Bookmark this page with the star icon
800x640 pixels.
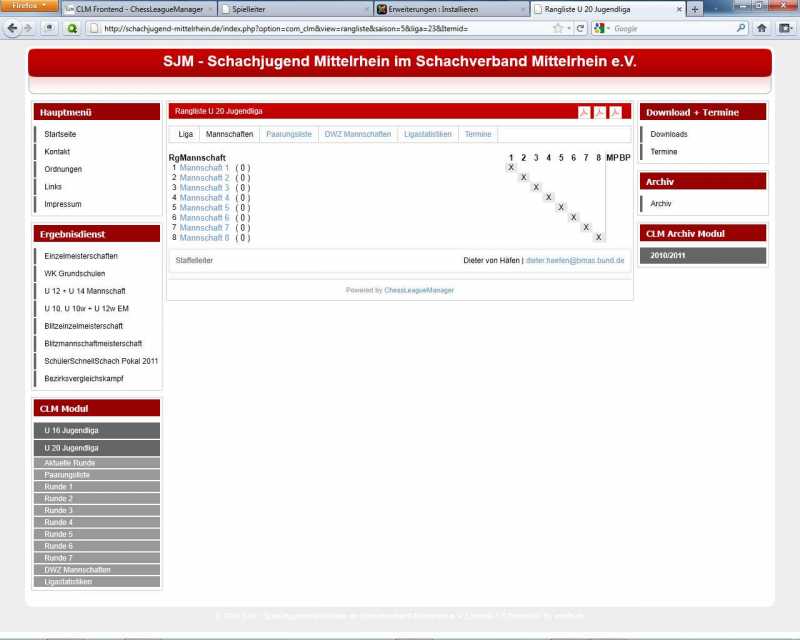click(557, 28)
